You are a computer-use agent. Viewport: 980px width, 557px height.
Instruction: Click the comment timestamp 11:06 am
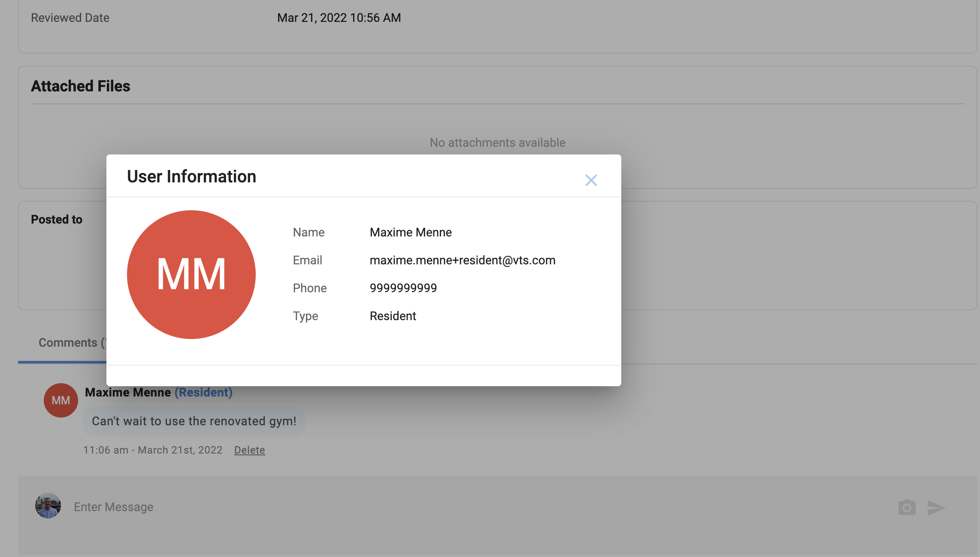click(153, 450)
